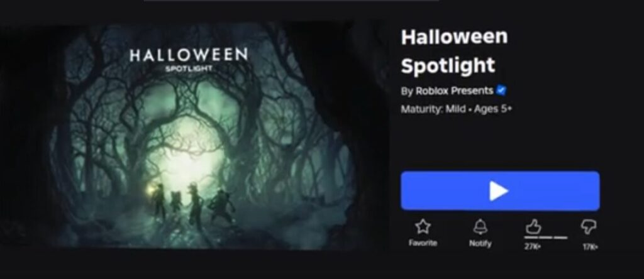The height and width of the screenshot is (279, 644).
Task: Like the game with thumbs up
Action: tap(533, 226)
